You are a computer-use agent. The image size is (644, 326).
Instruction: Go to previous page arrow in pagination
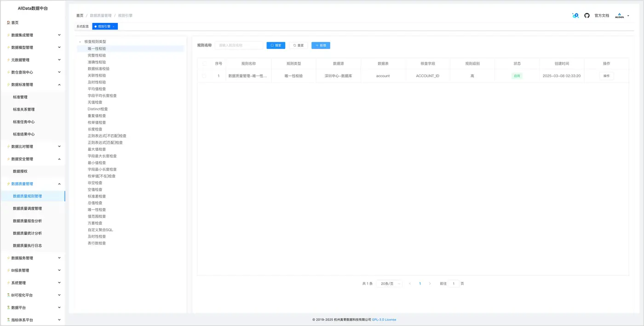(x=410, y=284)
